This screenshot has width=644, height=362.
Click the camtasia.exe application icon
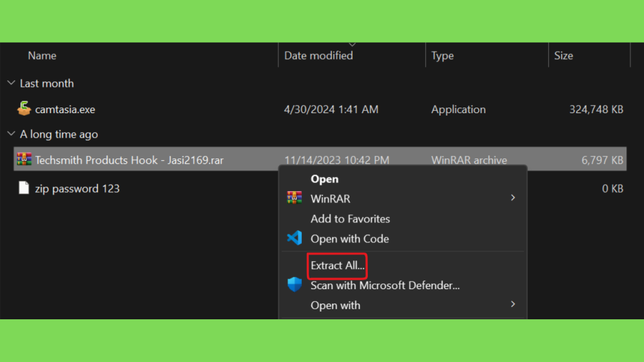pos(25,109)
